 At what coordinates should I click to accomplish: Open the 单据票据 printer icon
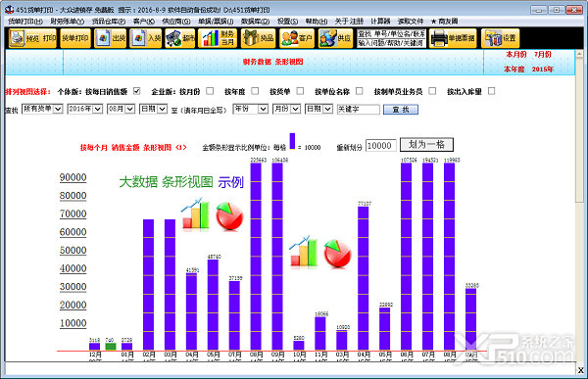click(x=453, y=38)
